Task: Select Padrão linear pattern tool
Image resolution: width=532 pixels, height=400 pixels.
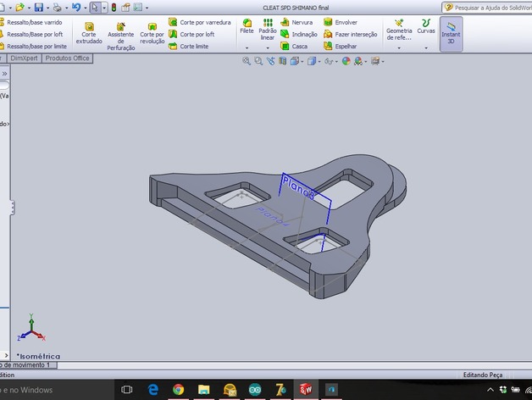Action: click(x=268, y=29)
